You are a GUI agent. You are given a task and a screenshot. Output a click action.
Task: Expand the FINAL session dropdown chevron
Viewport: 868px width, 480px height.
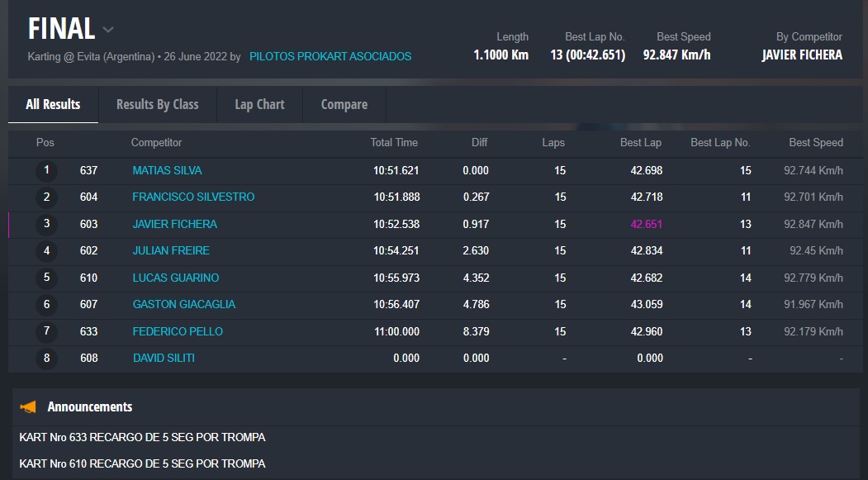pyautogui.click(x=108, y=30)
